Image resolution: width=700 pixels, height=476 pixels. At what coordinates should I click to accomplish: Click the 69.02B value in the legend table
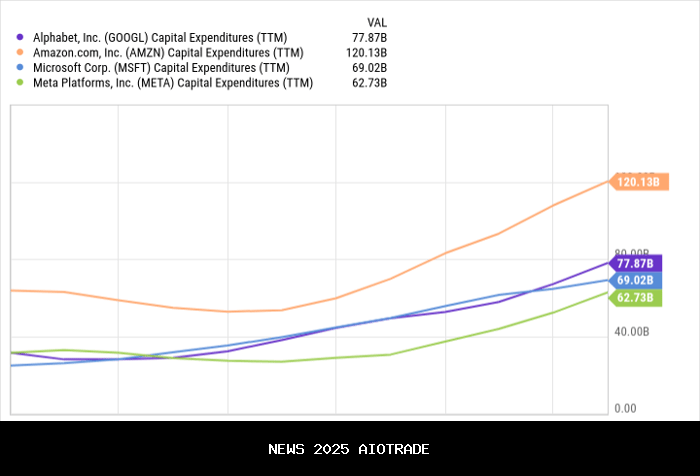point(370,67)
